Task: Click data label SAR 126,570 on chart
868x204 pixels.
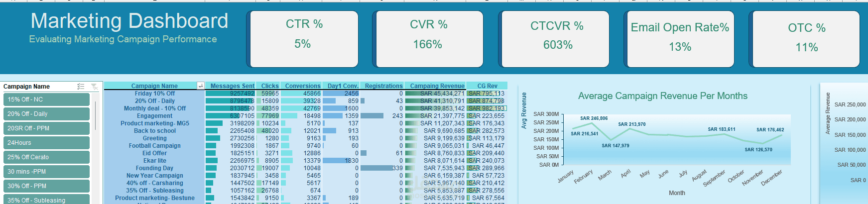Action: pos(758,150)
